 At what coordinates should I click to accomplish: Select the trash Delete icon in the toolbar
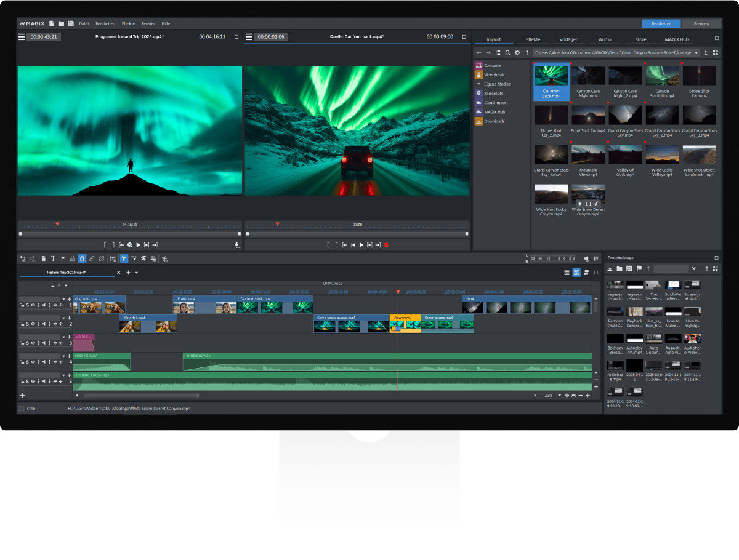pyautogui.click(x=44, y=258)
